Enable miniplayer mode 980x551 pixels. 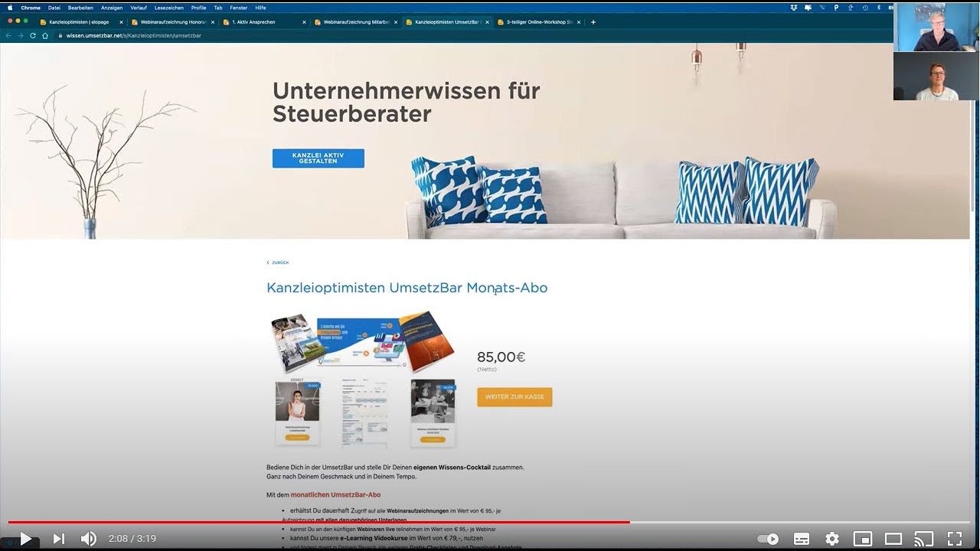pos(863,539)
